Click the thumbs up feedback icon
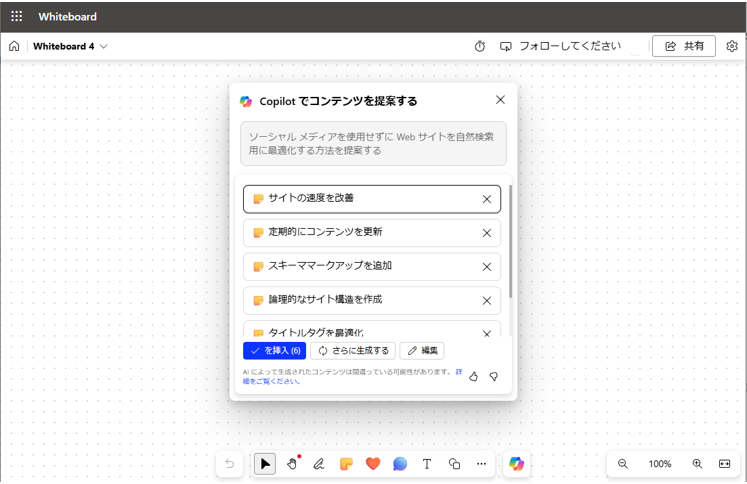The width and height of the screenshot is (747, 484). [x=473, y=377]
